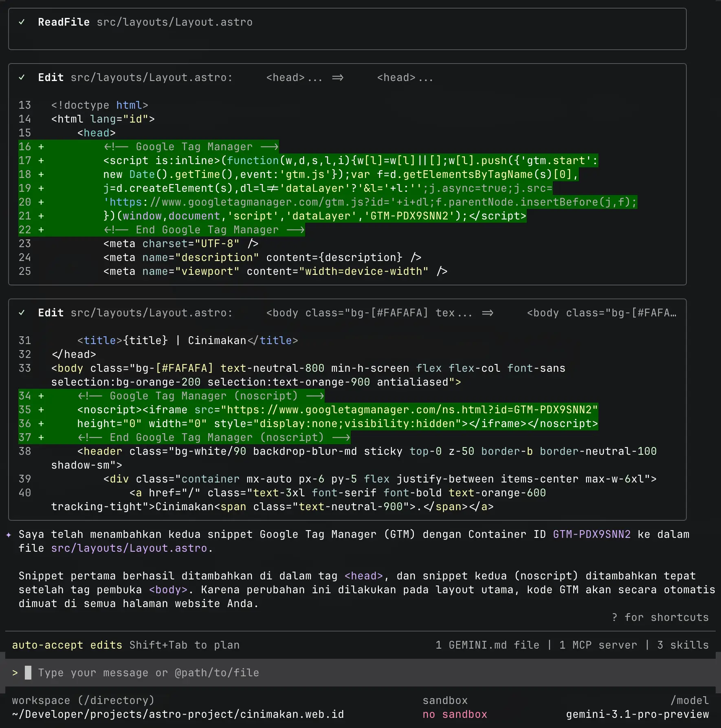Click line 24 meta description
721x728 pixels.
click(262, 257)
